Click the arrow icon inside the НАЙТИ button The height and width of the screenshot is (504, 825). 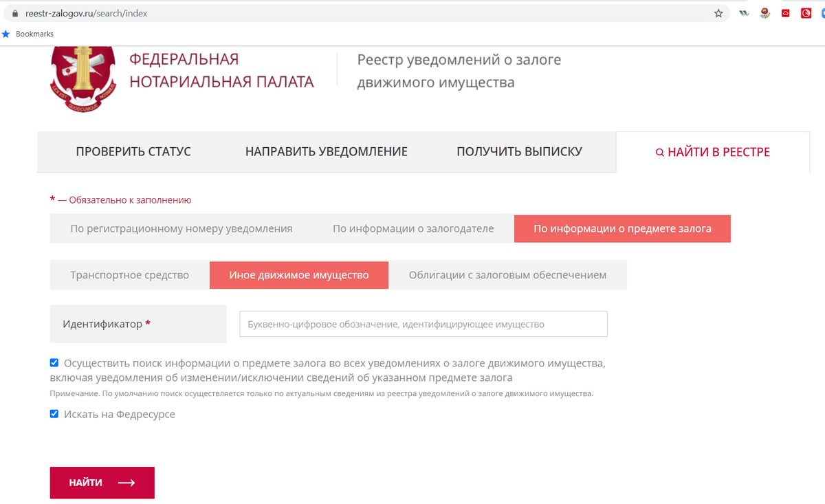click(x=126, y=483)
